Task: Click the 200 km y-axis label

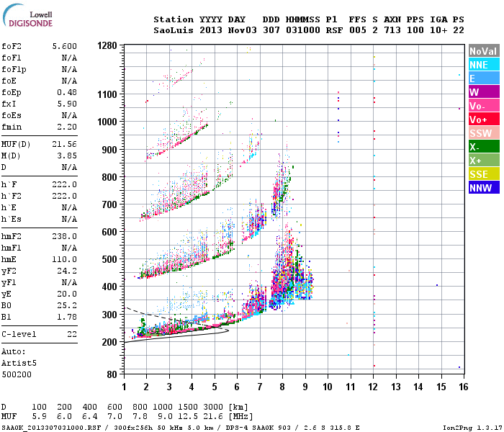Action: click(109, 342)
